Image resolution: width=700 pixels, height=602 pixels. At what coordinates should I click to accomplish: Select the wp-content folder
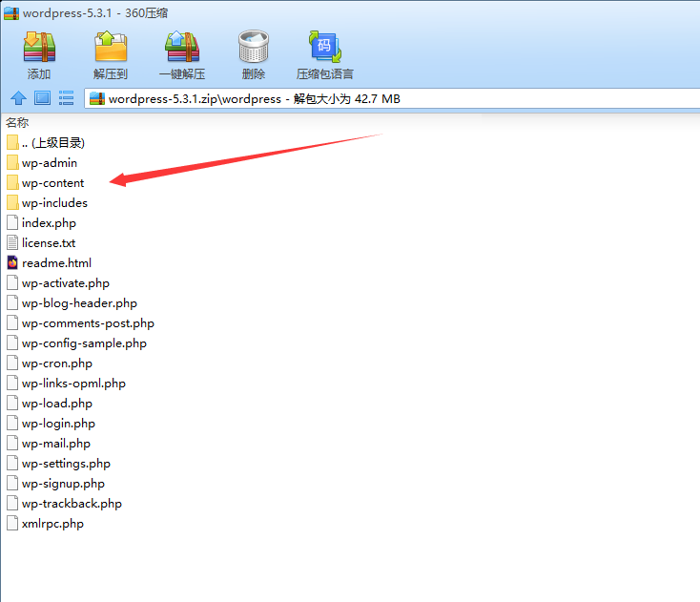(52, 183)
